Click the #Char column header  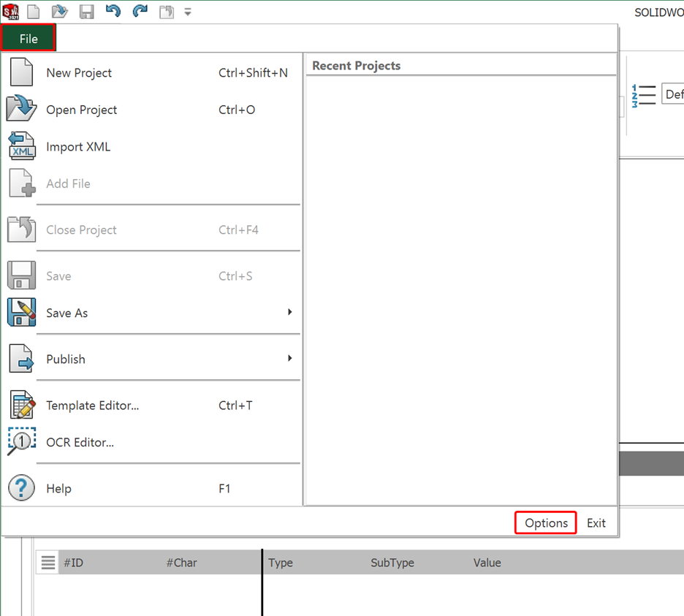click(181, 563)
